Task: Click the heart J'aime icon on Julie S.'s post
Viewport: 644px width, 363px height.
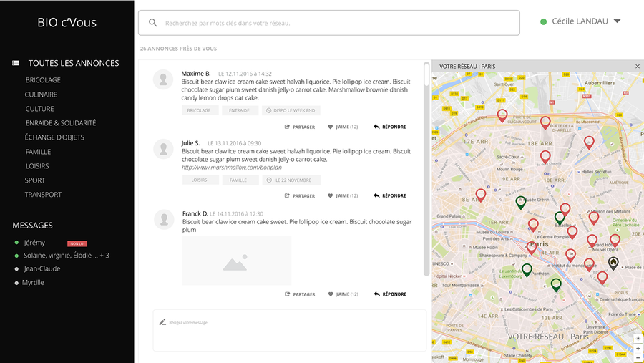Action: coord(331,196)
